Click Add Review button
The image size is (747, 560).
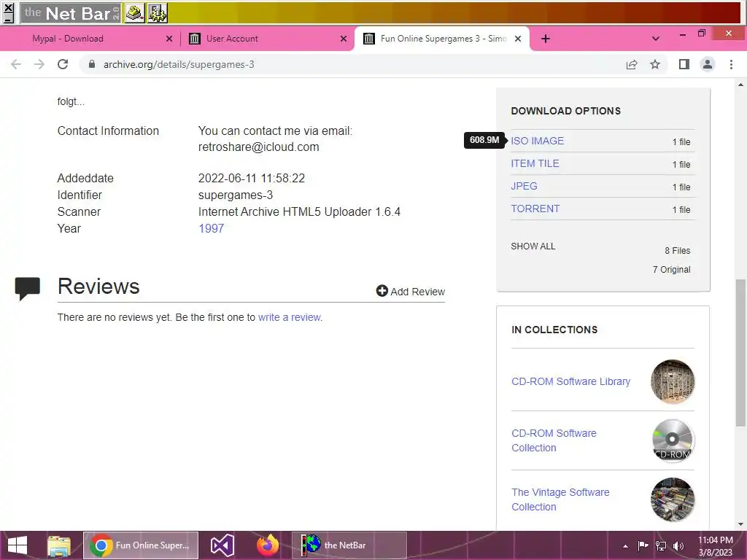tap(410, 291)
